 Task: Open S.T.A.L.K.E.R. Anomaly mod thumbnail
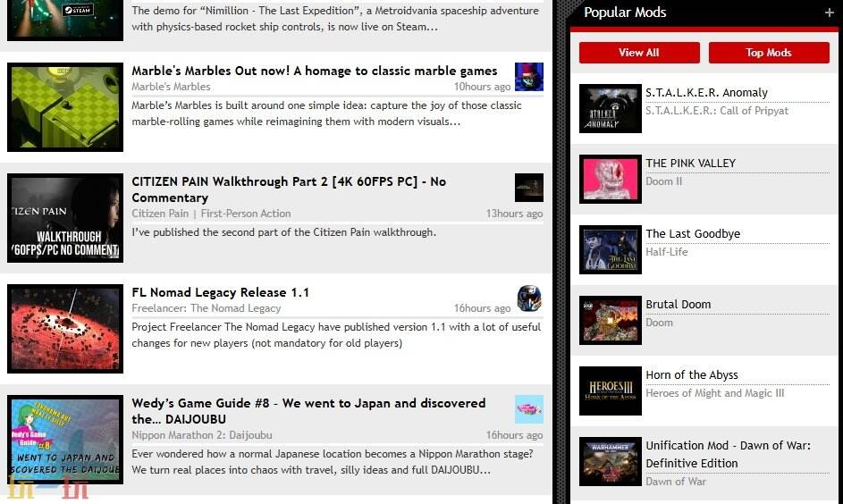[x=611, y=109]
